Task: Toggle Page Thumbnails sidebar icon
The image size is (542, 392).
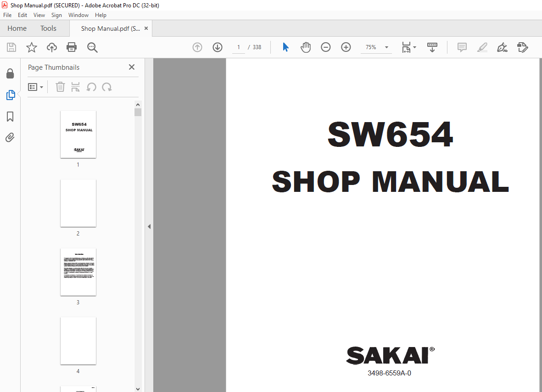Action: pos(11,95)
